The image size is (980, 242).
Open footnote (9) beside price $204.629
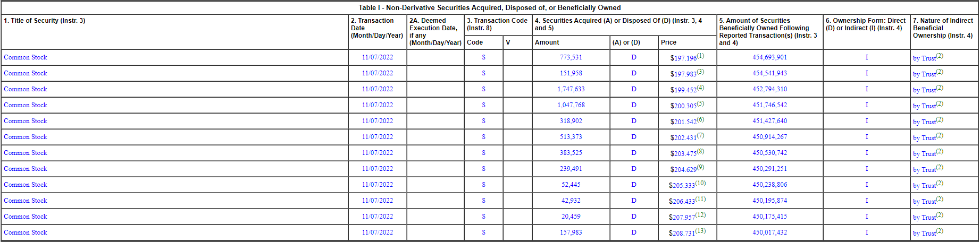700,167
